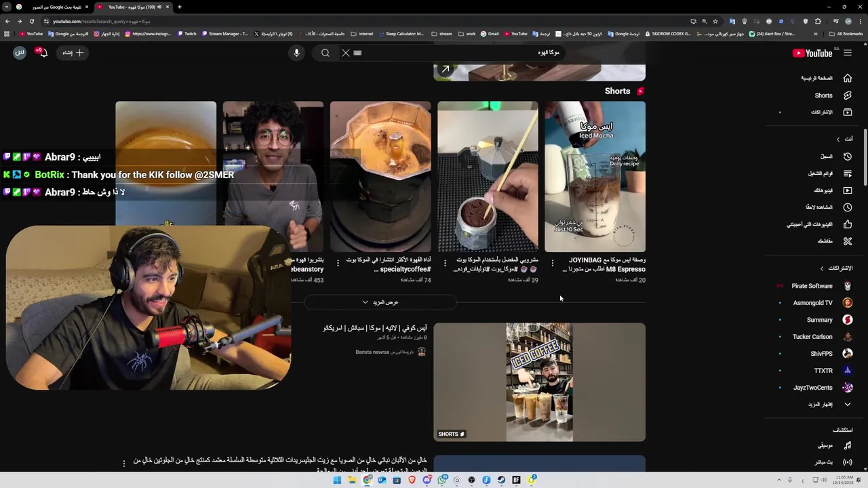Image resolution: width=868 pixels, height=488 pixels.
Task: Open WhatsApp from the taskbar
Action: [441, 480]
